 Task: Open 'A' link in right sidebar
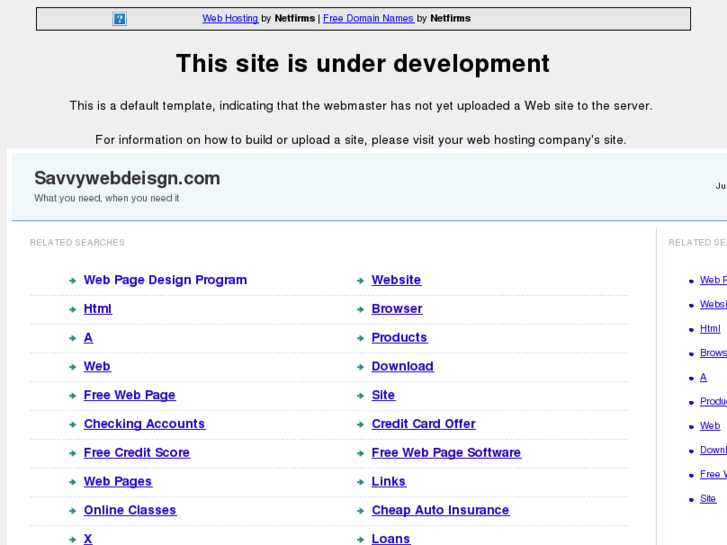click(x=703, y=377)
